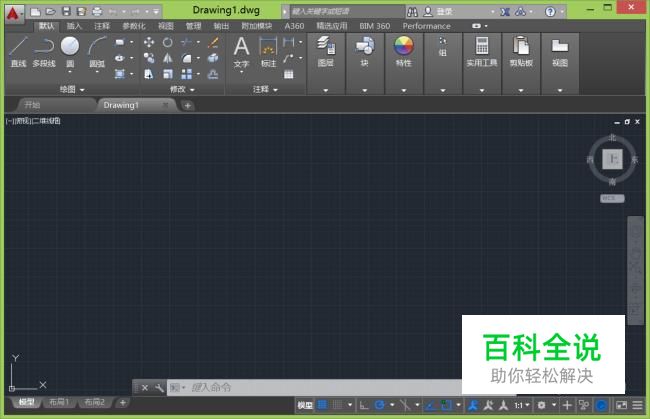Open the Text (文字) annotation tool
Screen dimensions: 650x419
[241, 50]
